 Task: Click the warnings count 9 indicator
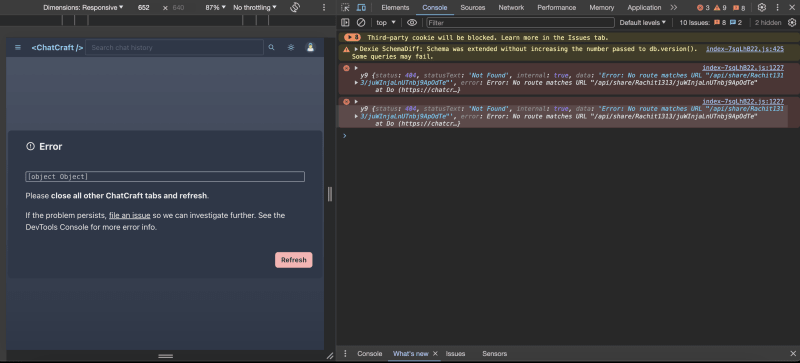click(720, 8)
